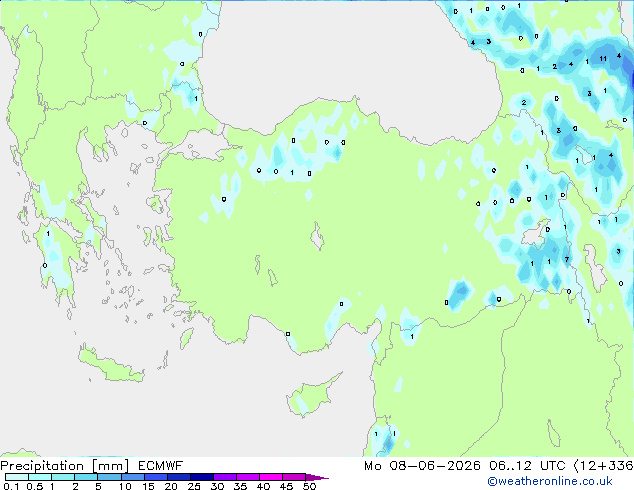Click the 'Precipitation [mm]' legend title
Screen dimensions: 634x490
[x=65, y=466]
